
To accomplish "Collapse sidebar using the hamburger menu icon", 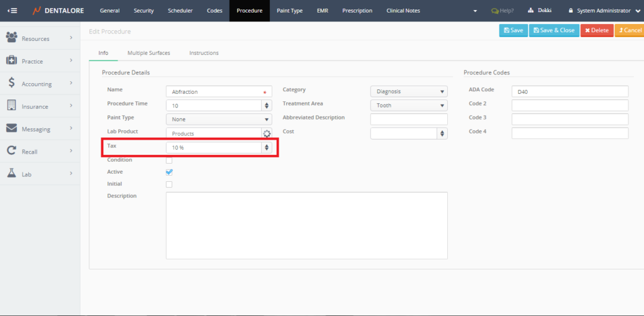I will [x=12, y=11].
